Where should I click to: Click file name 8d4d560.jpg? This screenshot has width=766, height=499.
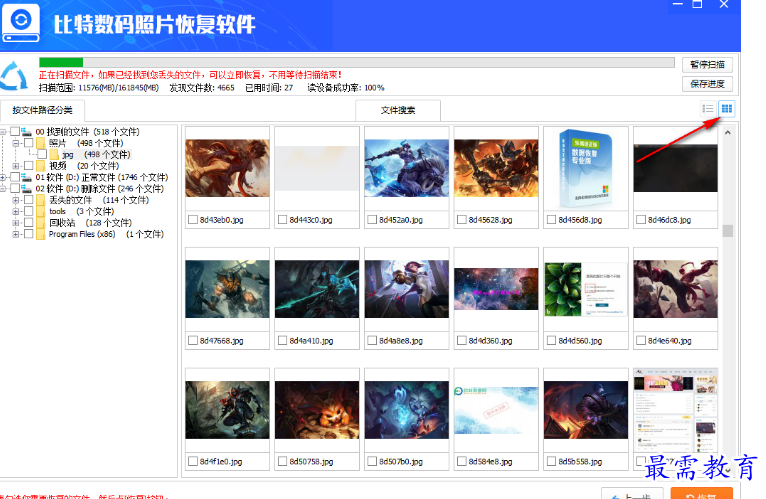580,341
